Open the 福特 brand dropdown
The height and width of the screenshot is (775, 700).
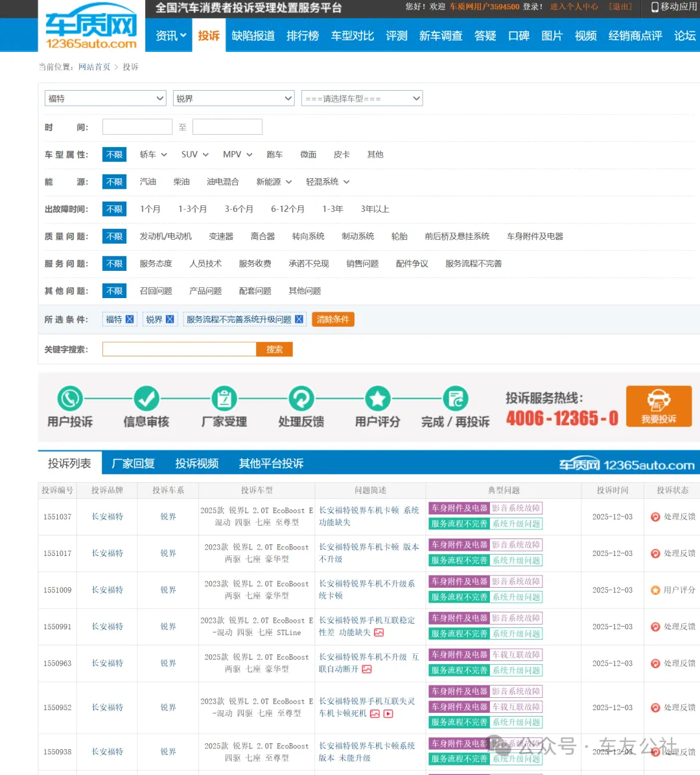[106, 98]
